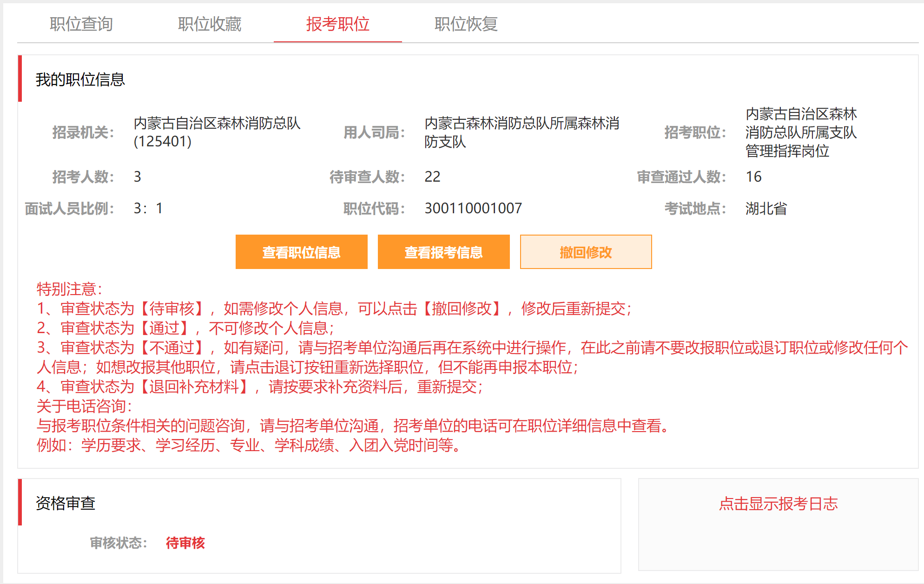Image resolution: width=924 pixels, height=584 pixels.
Task: Click the 查看职位信息 button
Action: [x=302, y=252]
